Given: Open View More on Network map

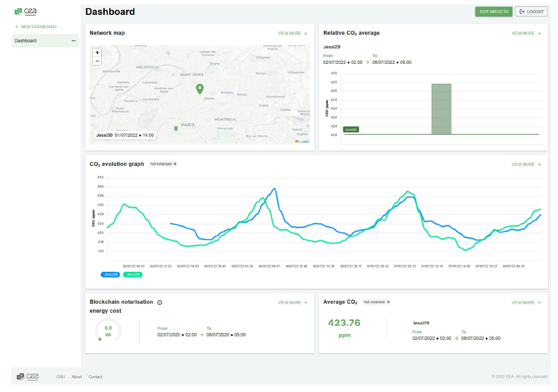Looking at the screenshot, I should [x=292, y=34].
